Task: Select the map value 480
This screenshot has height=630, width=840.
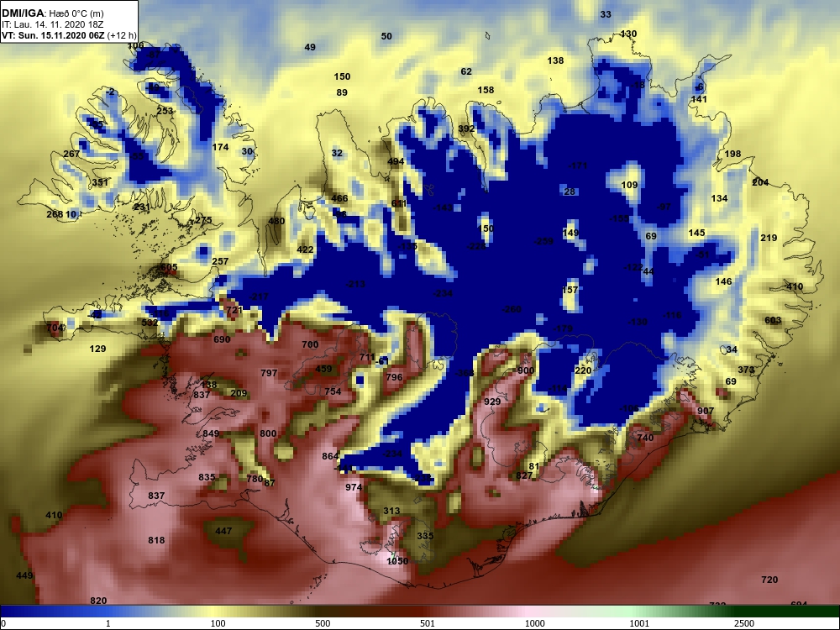Action: click(x=276, y=221)
